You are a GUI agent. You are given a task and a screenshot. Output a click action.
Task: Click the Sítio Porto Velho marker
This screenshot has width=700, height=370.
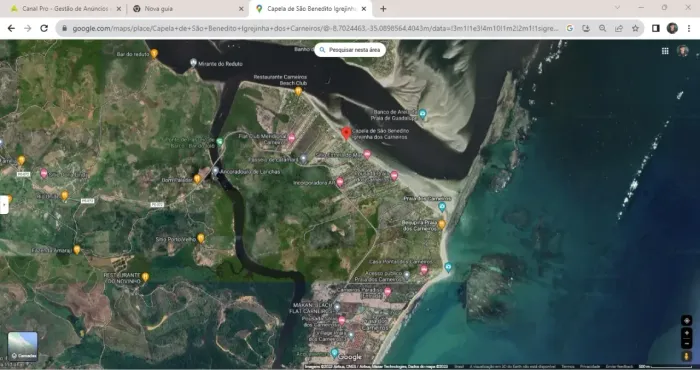pos(201,238)
